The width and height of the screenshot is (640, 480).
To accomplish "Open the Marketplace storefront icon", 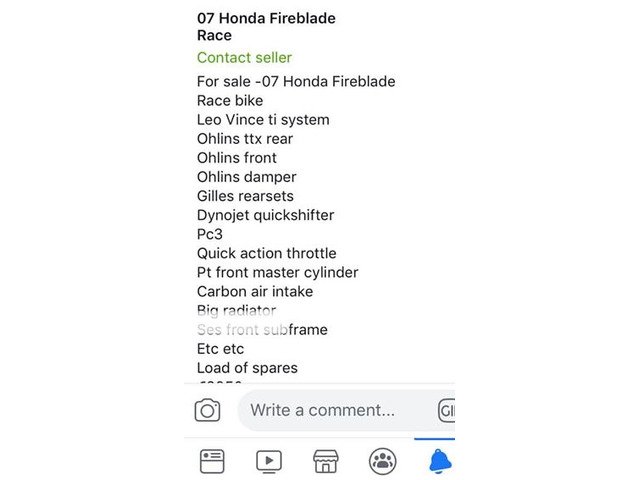I will pyautogui.click(x=326, y=461).
